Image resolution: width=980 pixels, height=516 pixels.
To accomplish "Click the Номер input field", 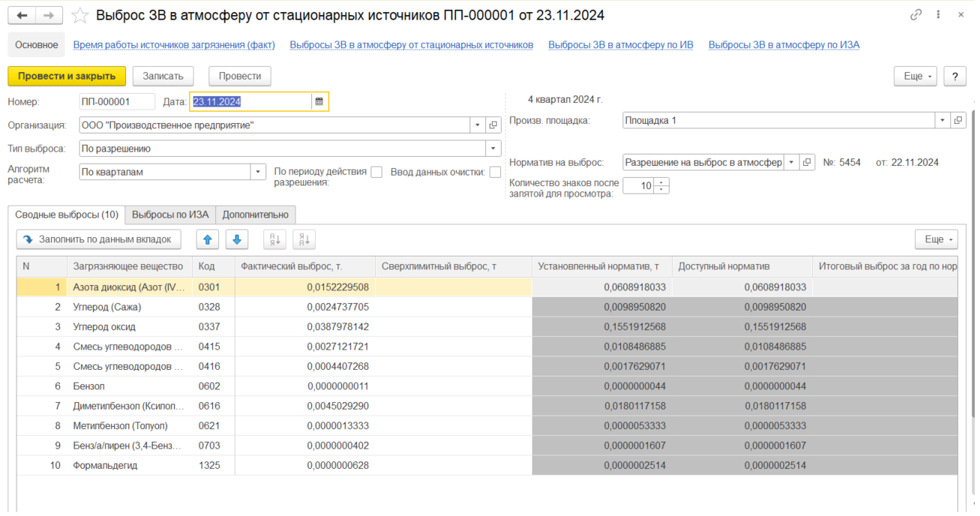I will click(116, 102).
